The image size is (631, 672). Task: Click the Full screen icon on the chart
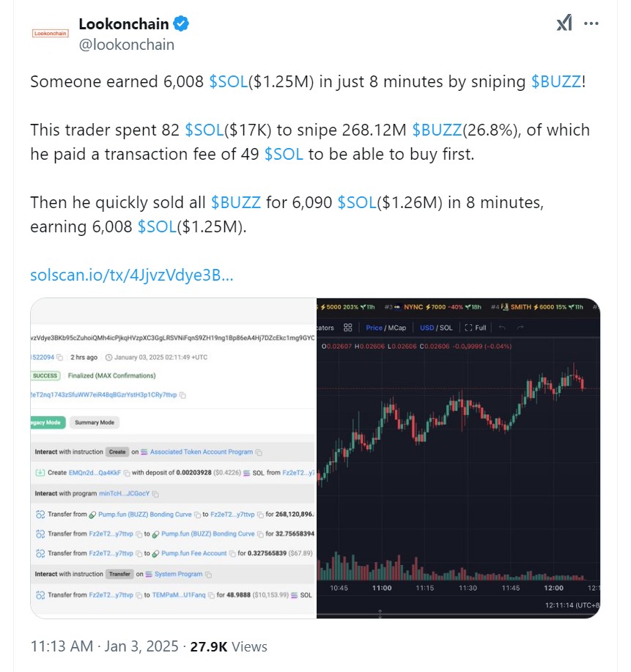[x=476, y=328]
